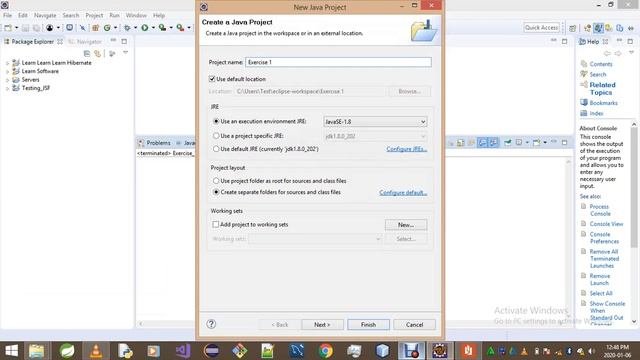This screenshot has width=640, height=360.
Task: Click the Quick Access search box
Action: pos(541,28)
